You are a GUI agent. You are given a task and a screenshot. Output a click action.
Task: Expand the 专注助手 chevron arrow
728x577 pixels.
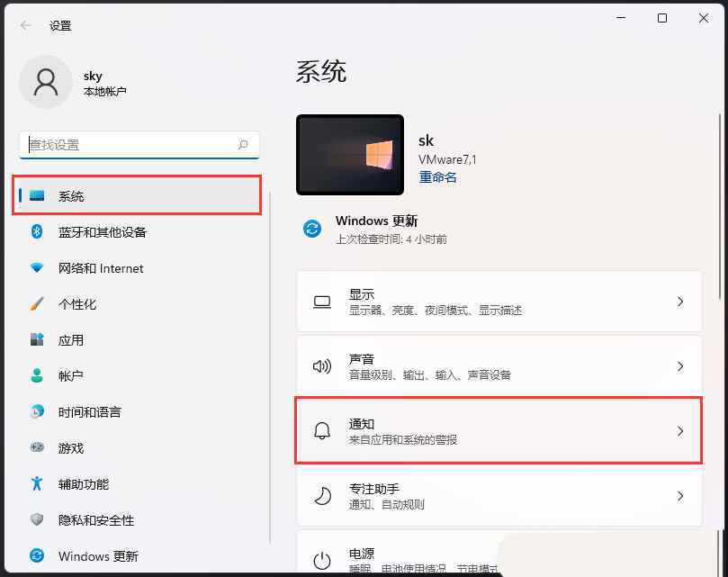680,496
